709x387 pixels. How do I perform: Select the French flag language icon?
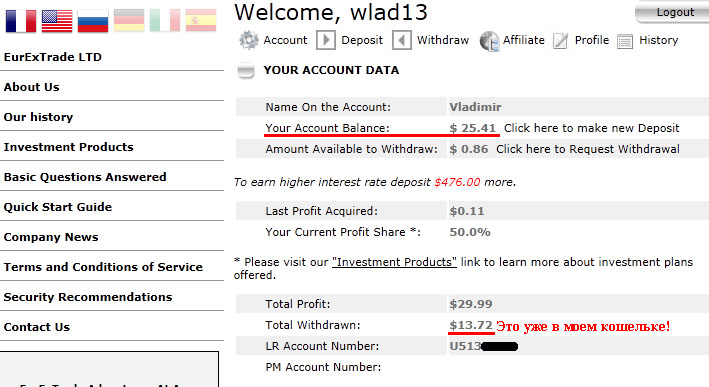point(21,20)
